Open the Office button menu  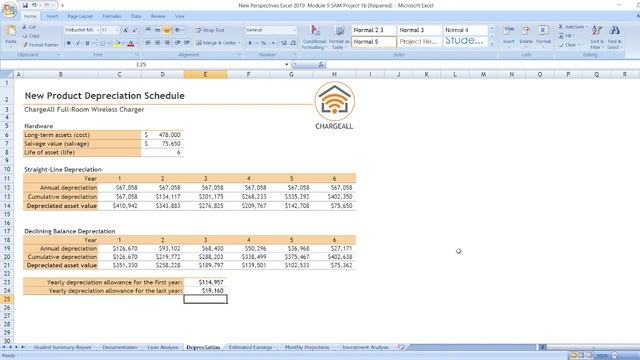coord(9,10)
